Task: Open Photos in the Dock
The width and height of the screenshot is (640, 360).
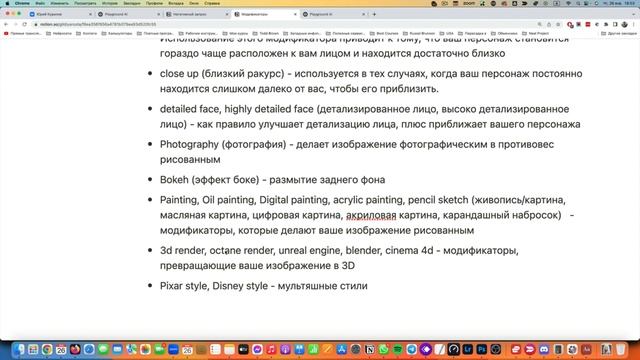Action: coord(145,349)
